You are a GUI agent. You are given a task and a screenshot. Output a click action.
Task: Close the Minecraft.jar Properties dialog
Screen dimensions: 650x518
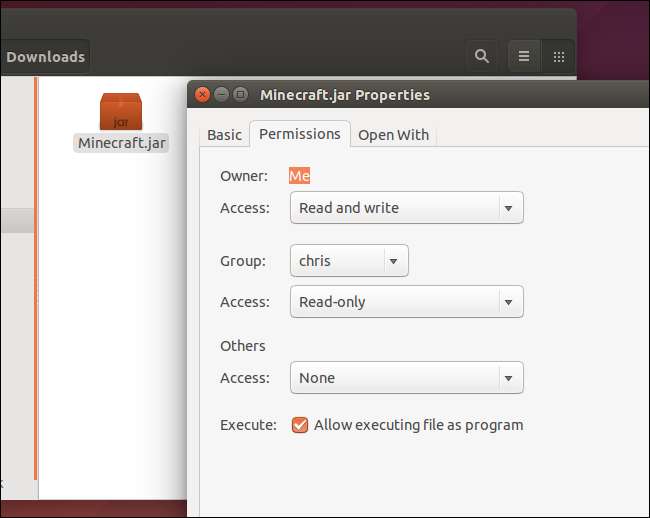click(203, 95)
